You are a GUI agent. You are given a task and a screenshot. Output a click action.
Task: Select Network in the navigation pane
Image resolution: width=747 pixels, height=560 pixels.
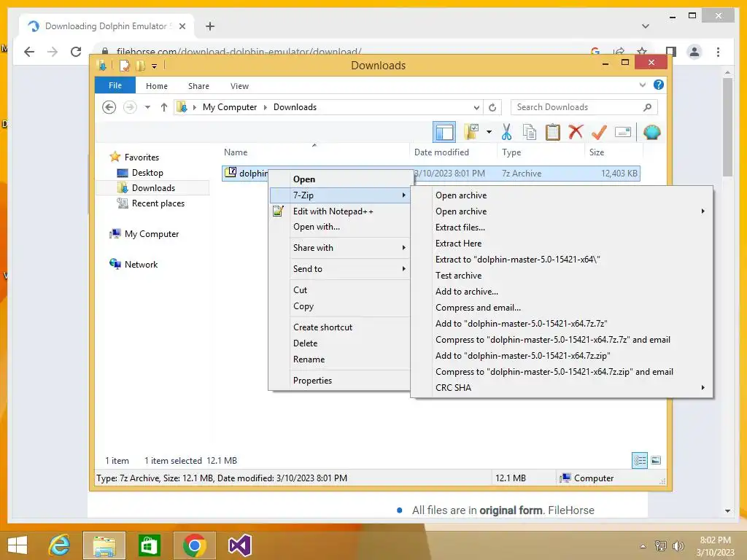point(141,264)
